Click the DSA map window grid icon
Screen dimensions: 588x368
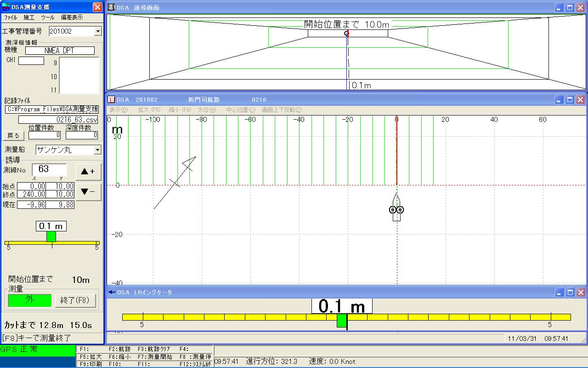click(111, 100)
